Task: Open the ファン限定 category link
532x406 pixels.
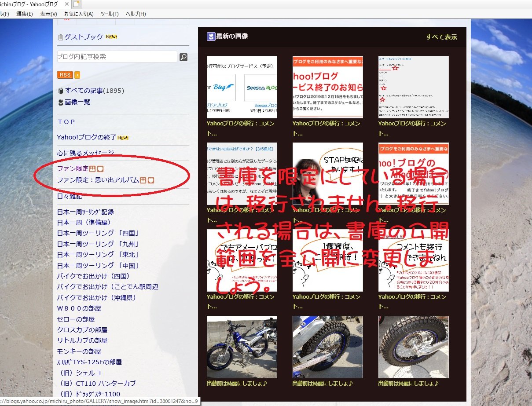Action: [73, 168]
